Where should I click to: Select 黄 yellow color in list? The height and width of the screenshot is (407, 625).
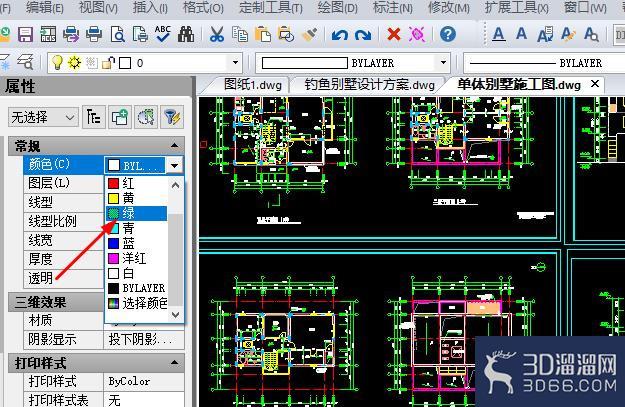[136, 198]
